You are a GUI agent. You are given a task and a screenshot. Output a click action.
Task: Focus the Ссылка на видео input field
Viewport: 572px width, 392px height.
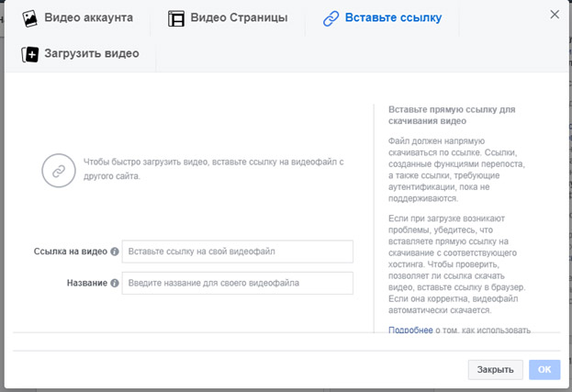pyautogui.click(x=238, y=252)
